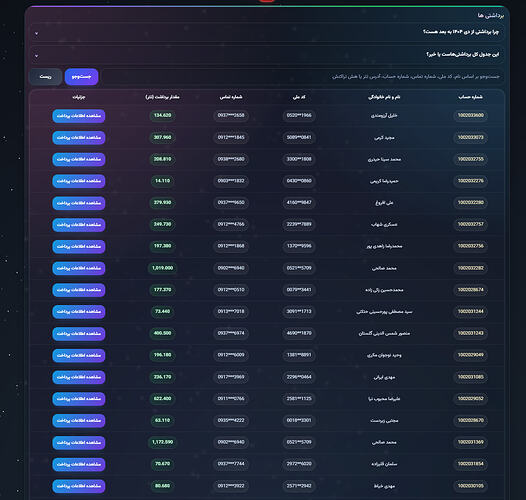Select account number 1002032755
Viewport: 526px width, 500px height.
click(471, 159)
